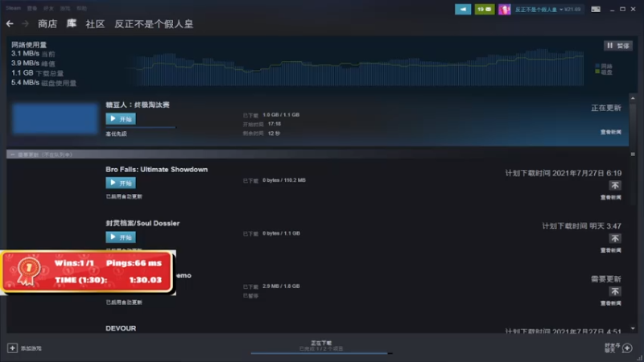Click the download list scrollbar down arrow
The height and width of the screenshot is (362, 644).
pos(633,328)
